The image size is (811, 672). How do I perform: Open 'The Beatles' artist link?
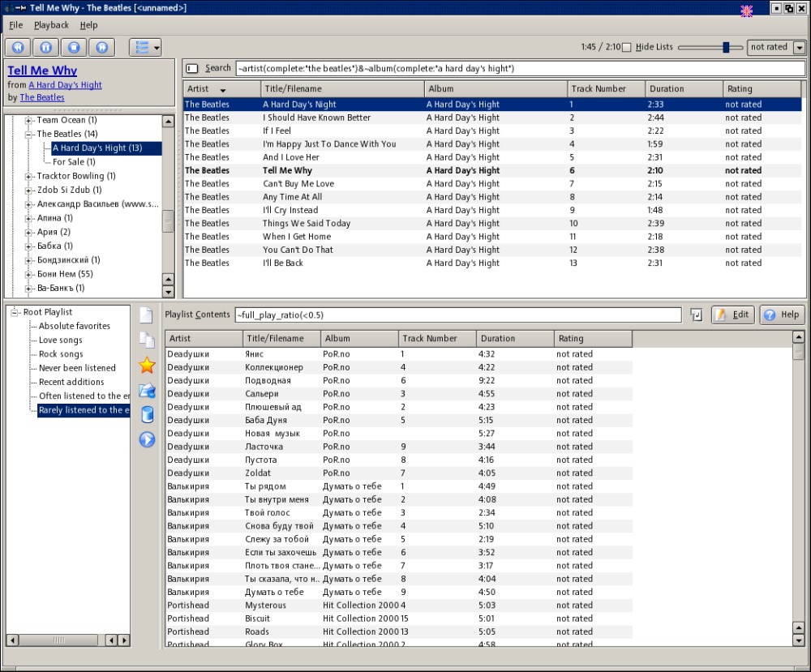42,97
